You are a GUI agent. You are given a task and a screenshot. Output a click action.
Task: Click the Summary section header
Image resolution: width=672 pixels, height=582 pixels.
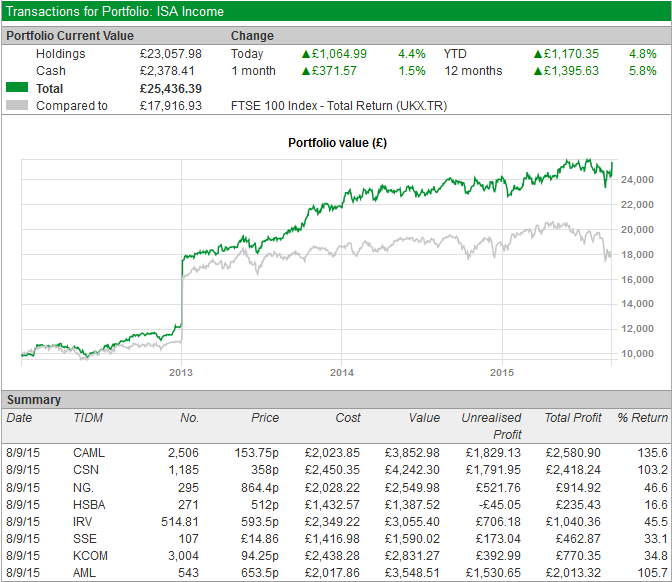(33, 399)
